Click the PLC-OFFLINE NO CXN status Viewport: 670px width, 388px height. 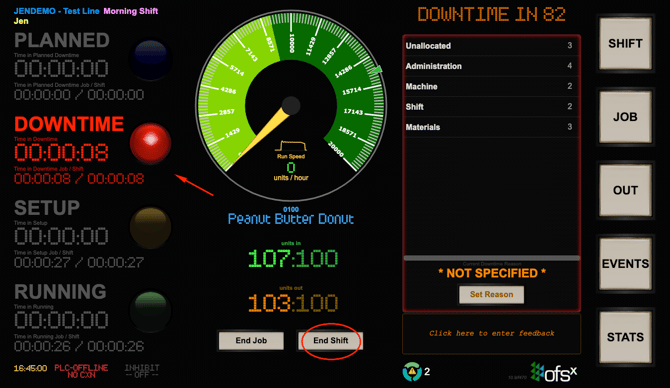(81, 371)
